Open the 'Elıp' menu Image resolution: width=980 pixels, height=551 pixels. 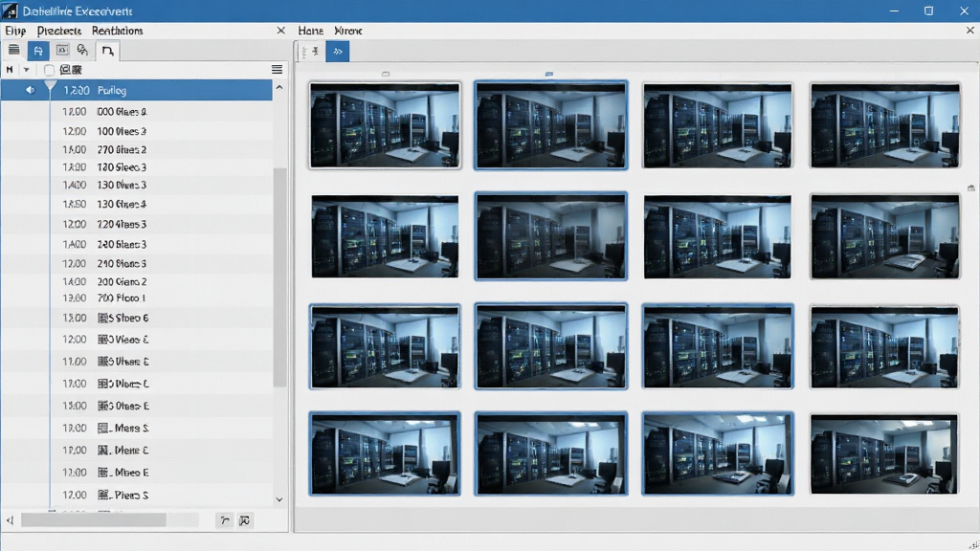(15, 31)
